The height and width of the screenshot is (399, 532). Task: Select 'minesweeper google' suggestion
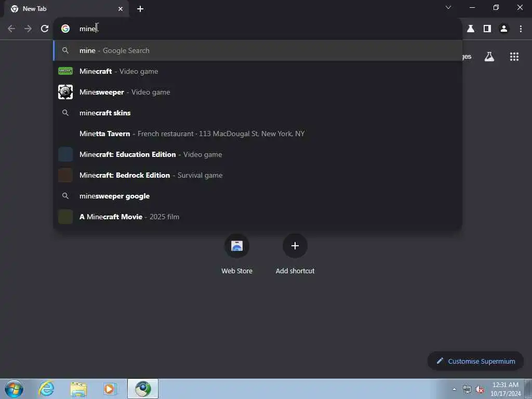[x=258, y=196]
